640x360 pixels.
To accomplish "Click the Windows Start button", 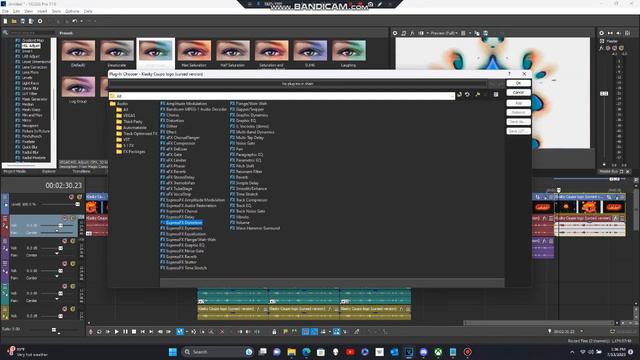I will point(173,352).
